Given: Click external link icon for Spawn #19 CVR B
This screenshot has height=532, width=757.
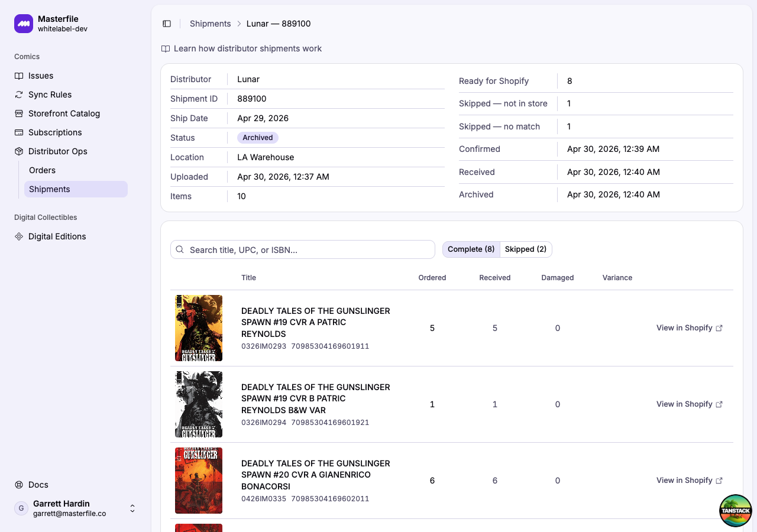Looking at the screenshot, I should coord(719,404).
